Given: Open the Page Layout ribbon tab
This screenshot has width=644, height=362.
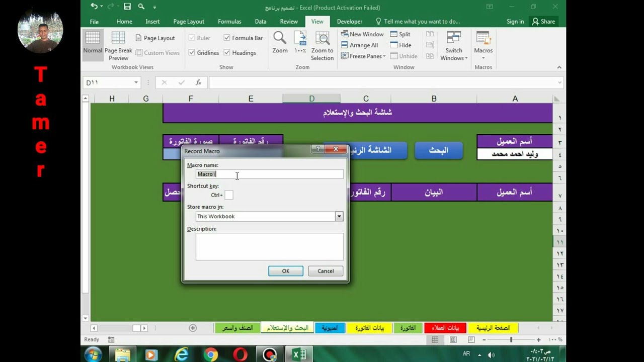Looking at the screenshot, I should click(x=189, y=22).
